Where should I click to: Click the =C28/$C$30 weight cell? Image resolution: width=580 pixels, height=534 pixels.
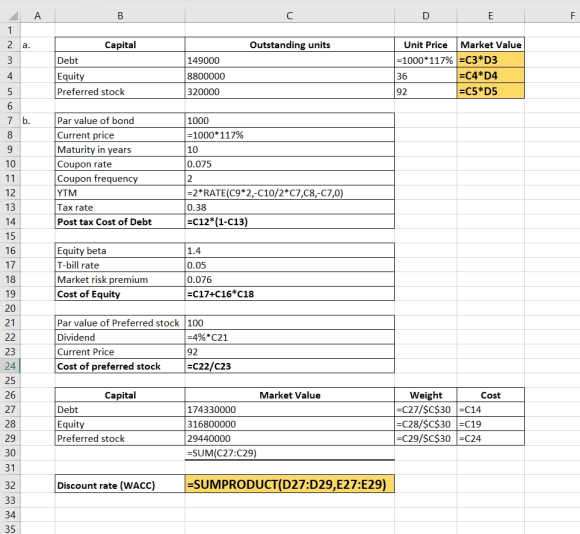[426, 424]
